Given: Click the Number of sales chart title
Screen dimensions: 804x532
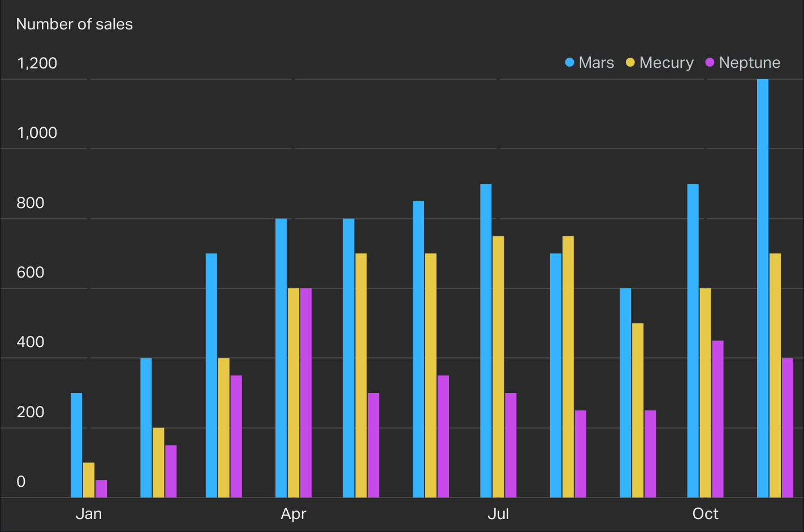Looking at the screenshot, I should (x=75, y=24).
